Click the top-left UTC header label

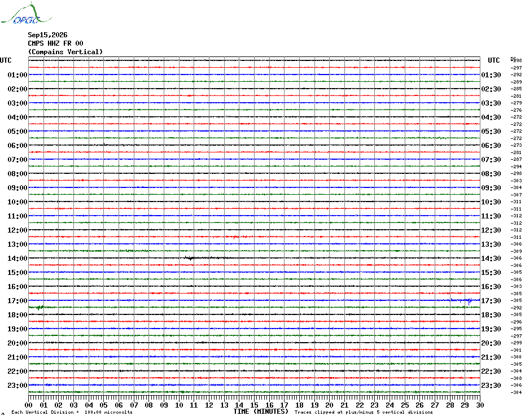point(6,60)
